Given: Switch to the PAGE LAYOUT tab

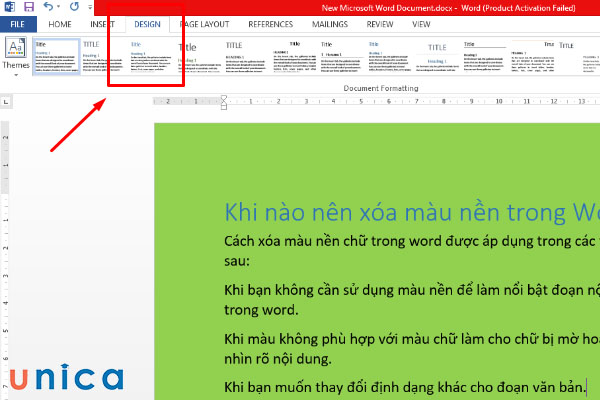Looking at the screenshot, I should (x=204, y=24).
